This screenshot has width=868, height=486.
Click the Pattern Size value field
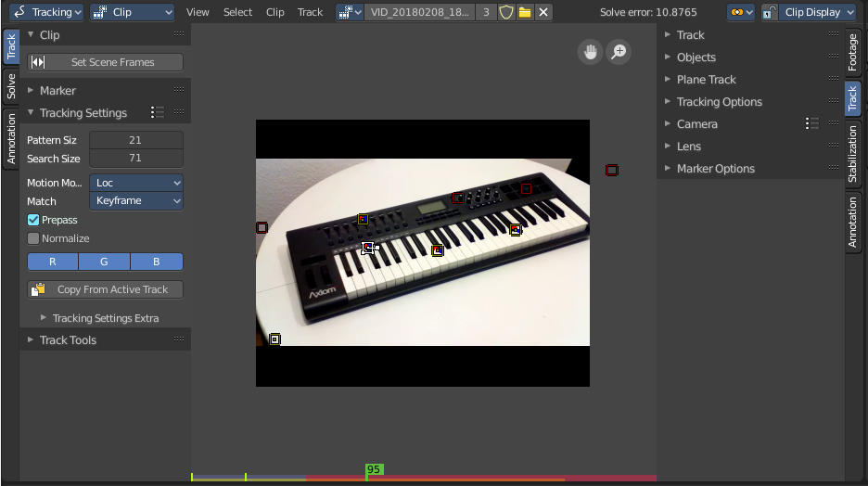(136, 140)
